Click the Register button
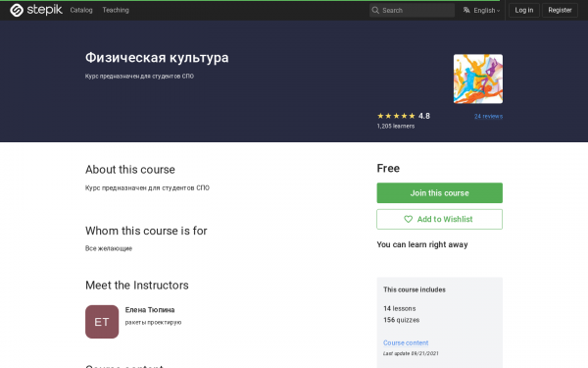This screenshot has width=588, height=368. pyautogui.click(x=560, y=10)
